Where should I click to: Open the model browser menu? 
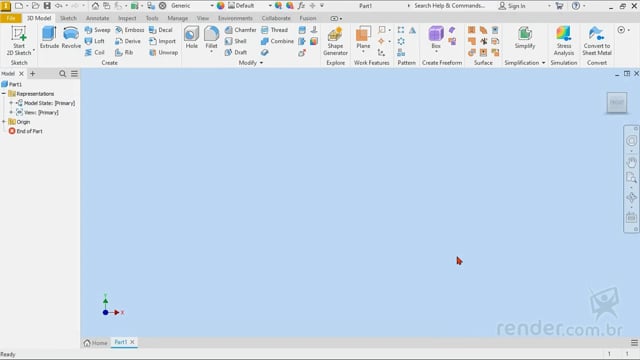[x=74, y=73]
